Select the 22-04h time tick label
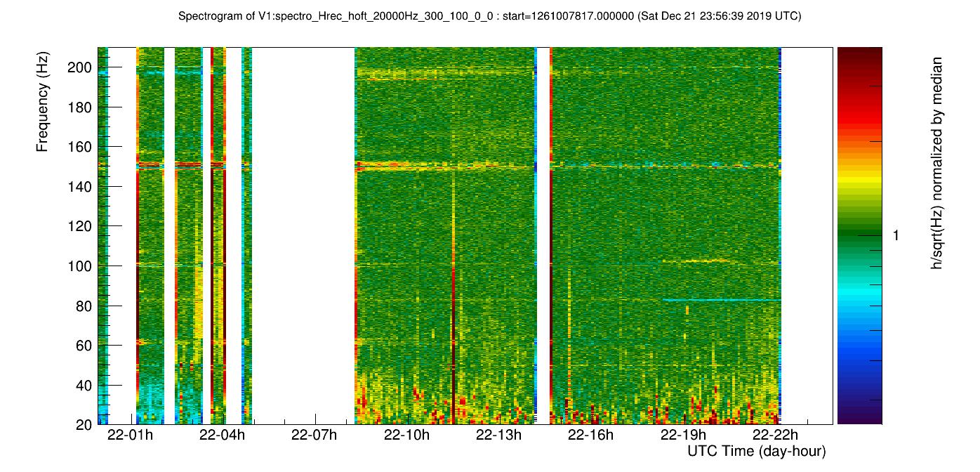Image resolution: width=980 pixels, height=472 pixels. point(223,435)
